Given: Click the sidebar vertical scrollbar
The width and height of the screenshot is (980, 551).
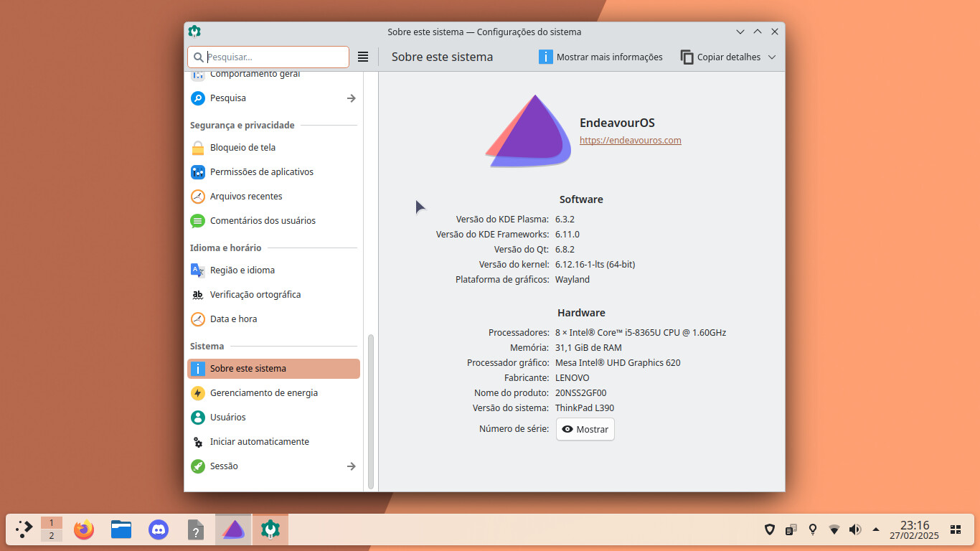Looking at the screenshot, I should 371,412.
